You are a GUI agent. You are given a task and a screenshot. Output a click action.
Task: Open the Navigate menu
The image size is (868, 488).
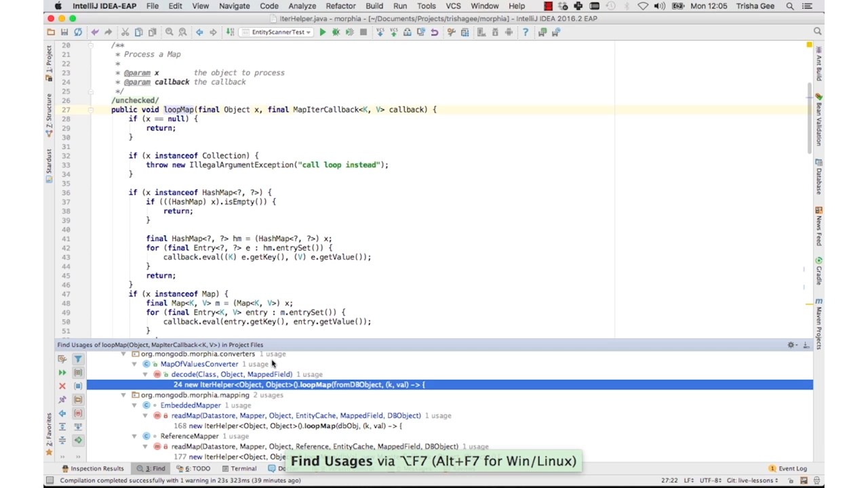(234, 6)
